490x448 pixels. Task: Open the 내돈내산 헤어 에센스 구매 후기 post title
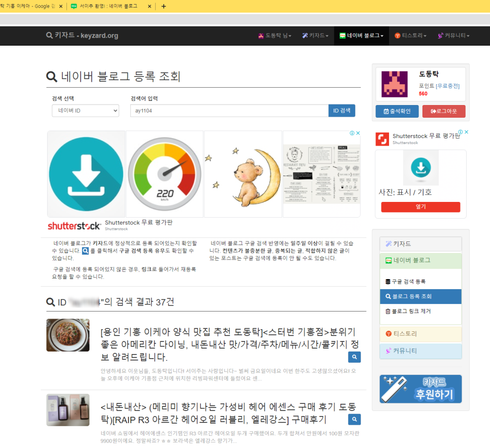228,413
